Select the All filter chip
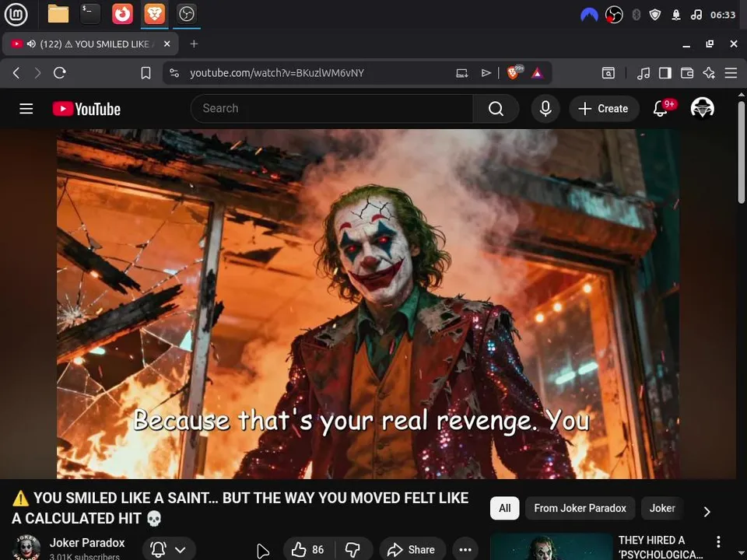The image size is (747, 560). 504,508
